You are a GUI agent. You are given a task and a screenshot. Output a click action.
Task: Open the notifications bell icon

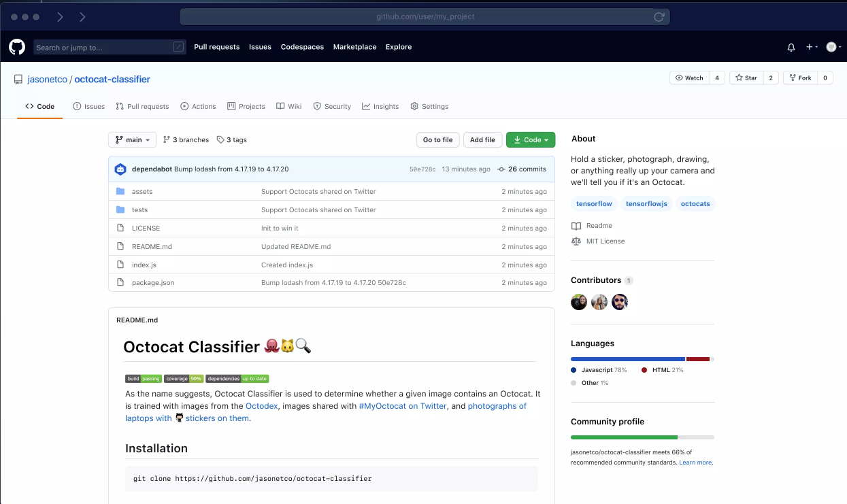791,47
